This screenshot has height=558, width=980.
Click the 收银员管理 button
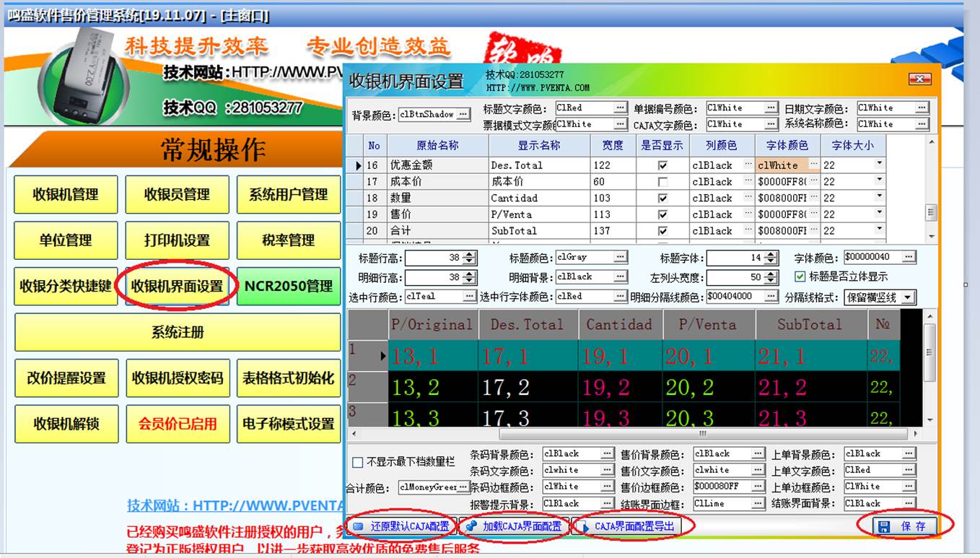tap(177, 194)
